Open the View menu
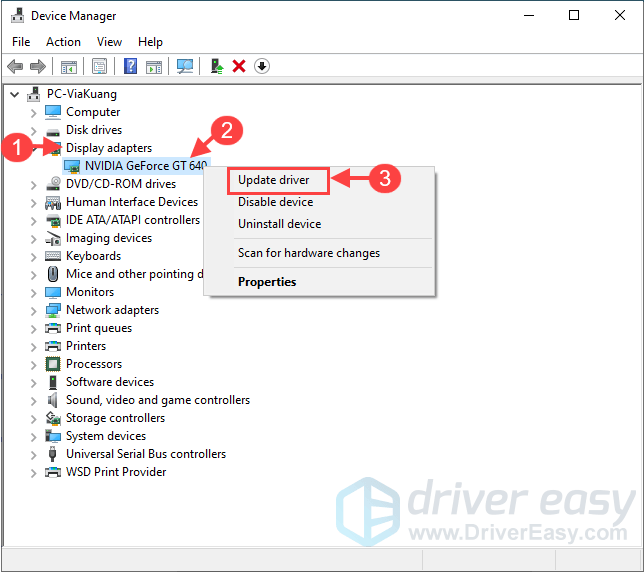This screenshot has height=572, width=644. pyautogui.click(x=109, y=42)
